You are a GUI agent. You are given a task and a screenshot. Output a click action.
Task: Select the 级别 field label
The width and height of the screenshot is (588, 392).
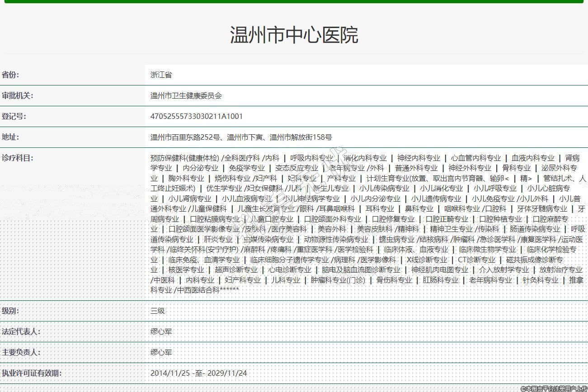[x=10, y=311]
